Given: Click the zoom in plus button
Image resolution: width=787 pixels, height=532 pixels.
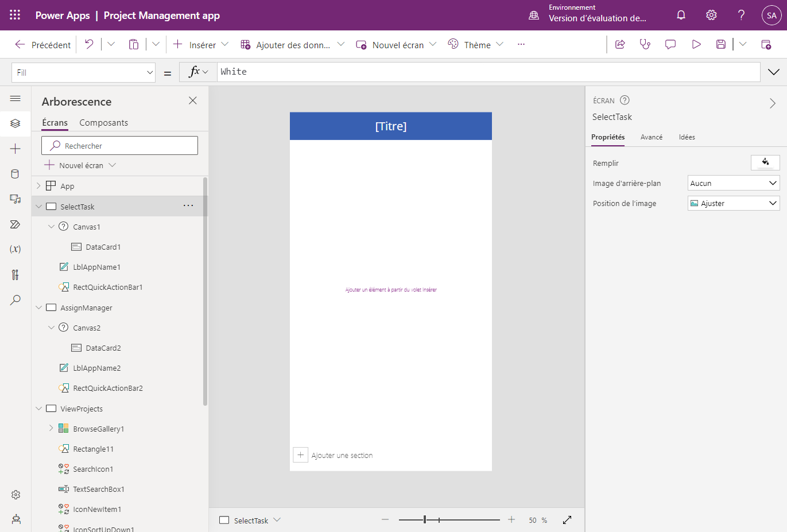Looking at the screenshot, I should click(511, 519).
